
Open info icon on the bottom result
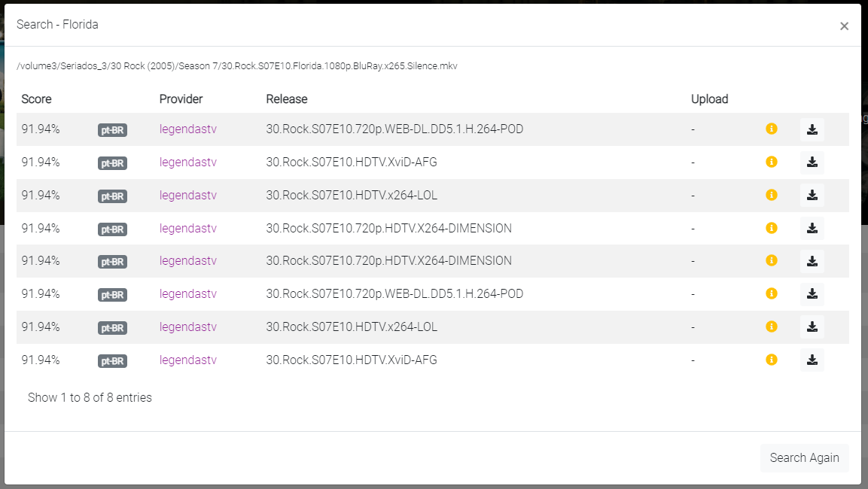[x=771, y=360]
